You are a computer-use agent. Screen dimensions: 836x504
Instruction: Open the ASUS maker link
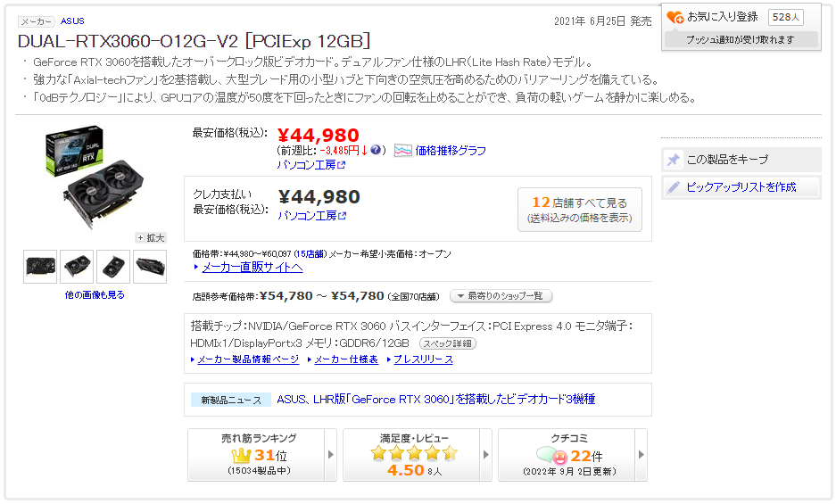[x=72, y=21]
